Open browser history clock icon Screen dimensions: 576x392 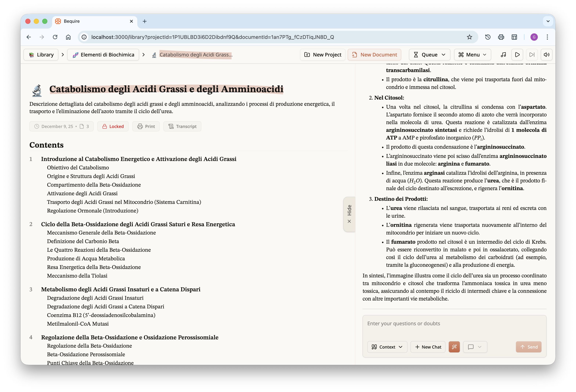[488, 37]
